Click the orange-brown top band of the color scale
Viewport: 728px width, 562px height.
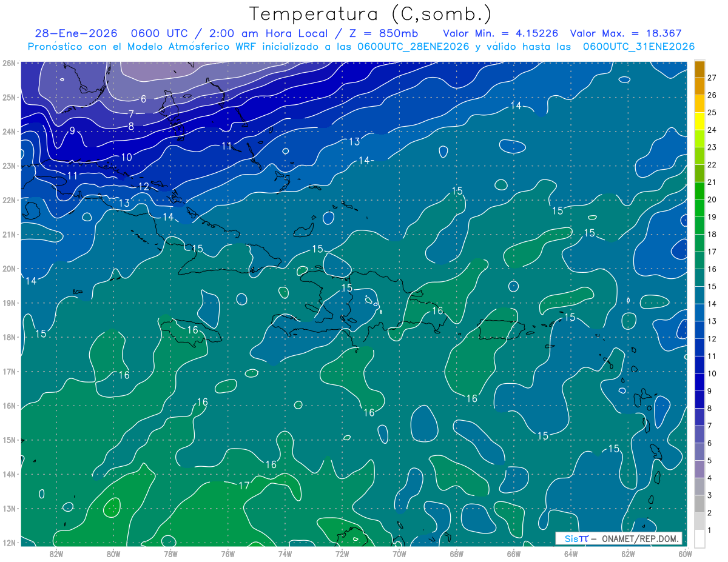(699, 69)
